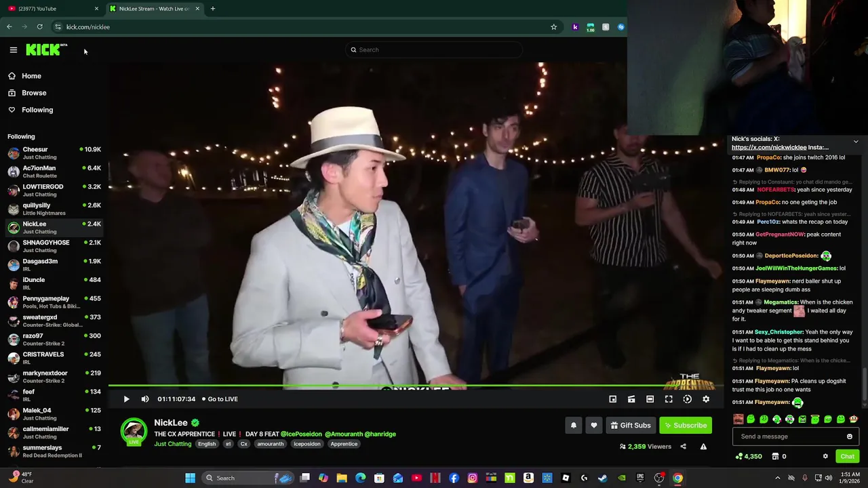
Task: Bookmark page with star icon
Action: [554, 27]
